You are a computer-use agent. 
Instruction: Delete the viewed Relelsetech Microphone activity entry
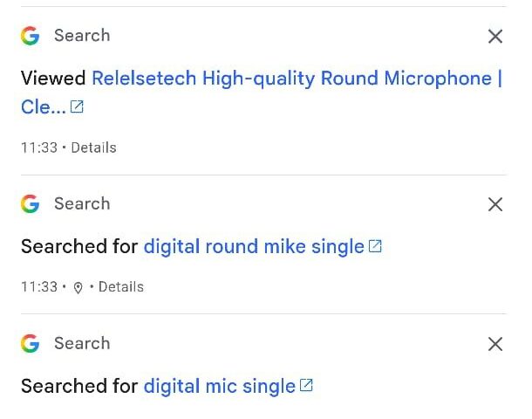[495, 36]
